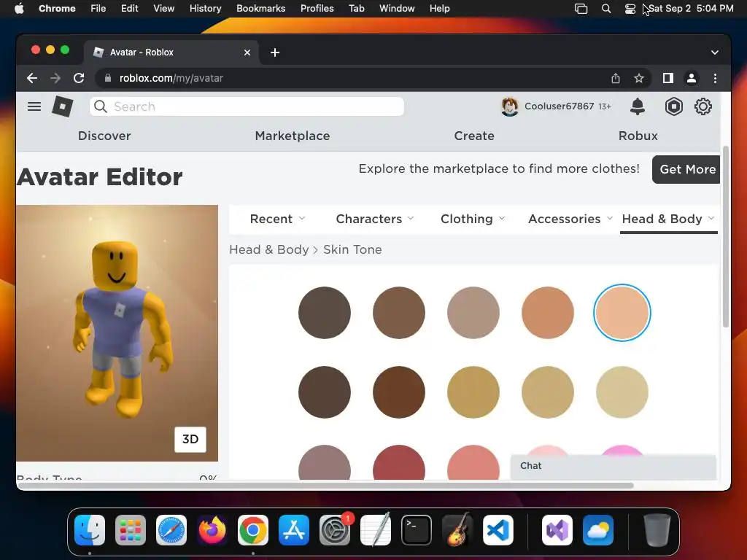Open the Marketplace page
This screenshot has width=747, height=560.
(x=293, y=136)
